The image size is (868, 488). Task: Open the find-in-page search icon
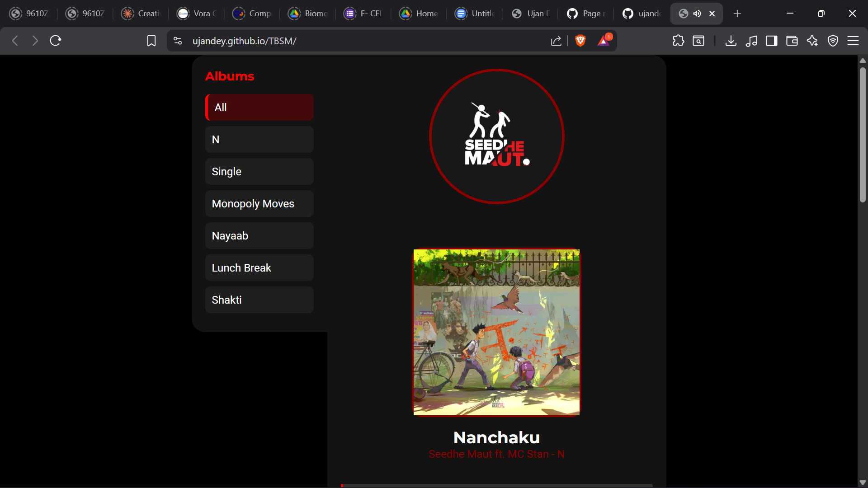click(698, 41)
